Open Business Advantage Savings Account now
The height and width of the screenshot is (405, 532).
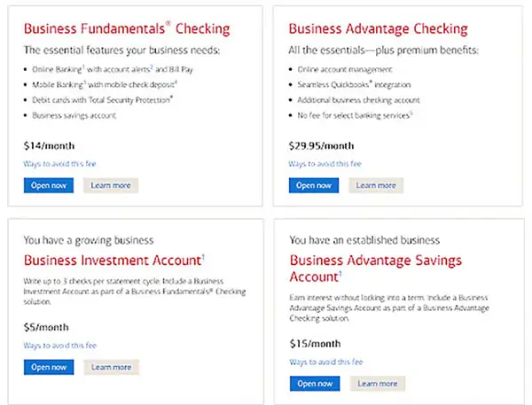[x=315, y=384]
